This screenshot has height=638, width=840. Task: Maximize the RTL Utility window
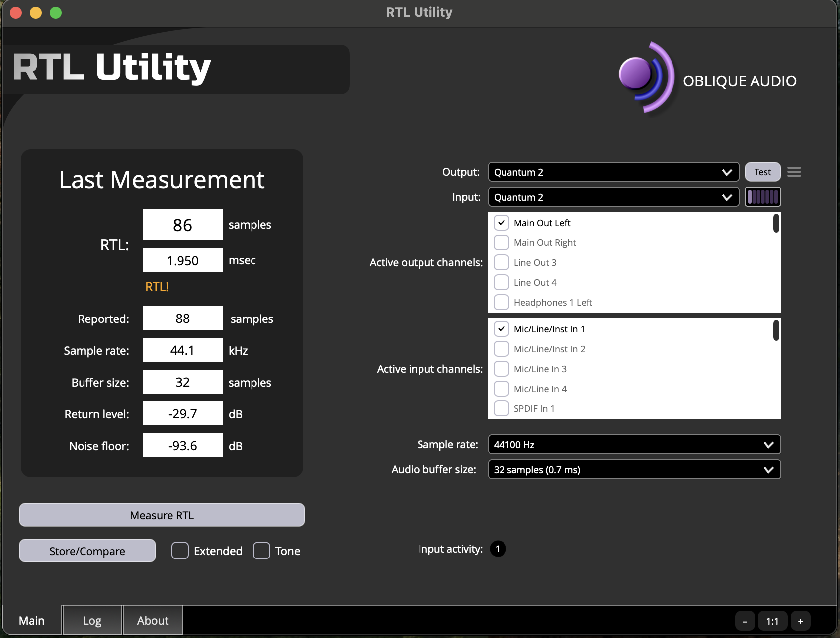click(x=56, y=12)
